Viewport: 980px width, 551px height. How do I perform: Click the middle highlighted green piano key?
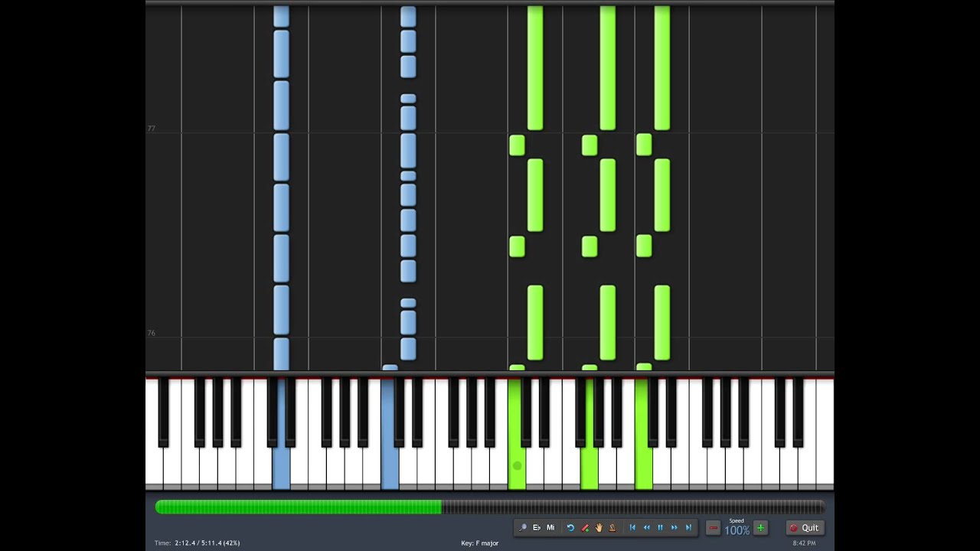point(589,467)
